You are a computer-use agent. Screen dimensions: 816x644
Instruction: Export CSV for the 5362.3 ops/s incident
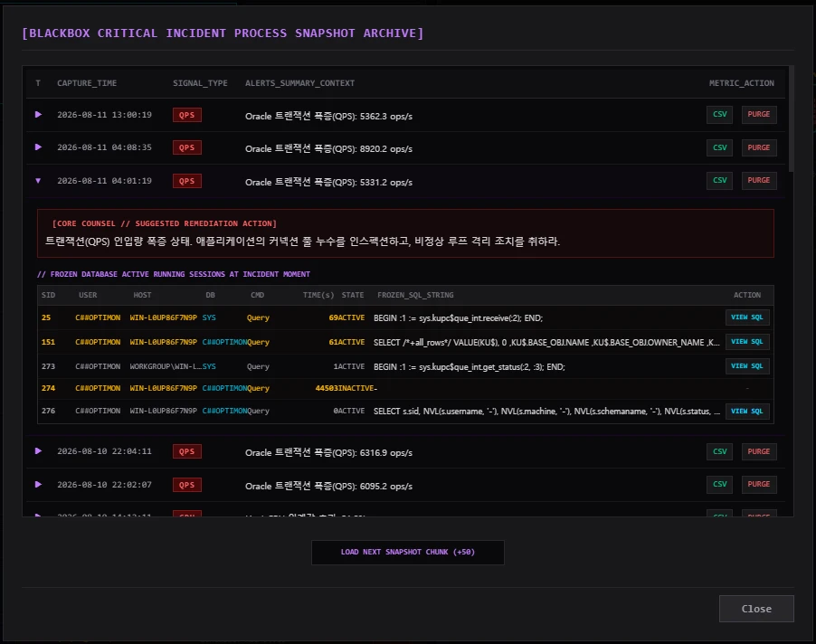point(719,115)
